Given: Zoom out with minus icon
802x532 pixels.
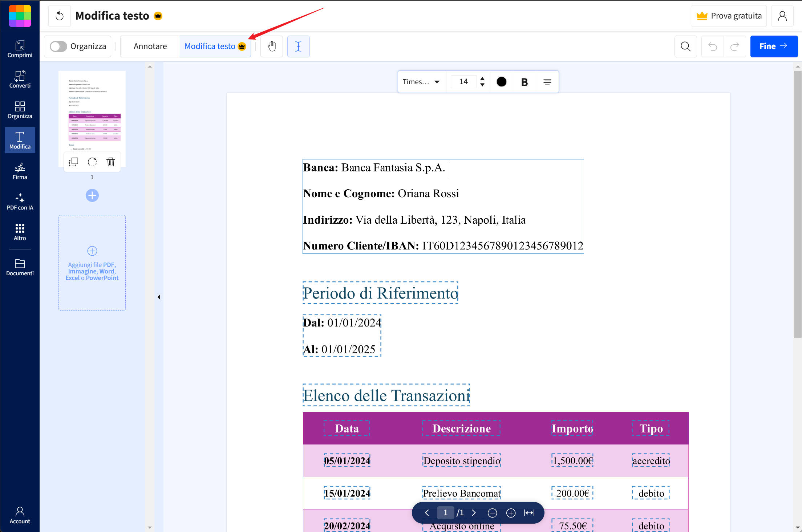Looking at the screenshot, I should pos(492,513).
